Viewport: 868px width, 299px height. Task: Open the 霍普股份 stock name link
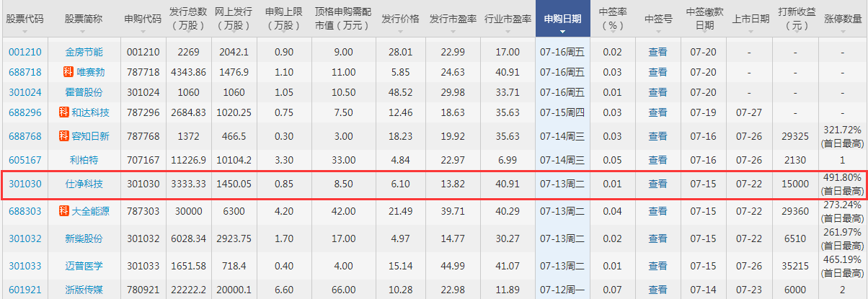pyautogui.click(x=84, y=92)
